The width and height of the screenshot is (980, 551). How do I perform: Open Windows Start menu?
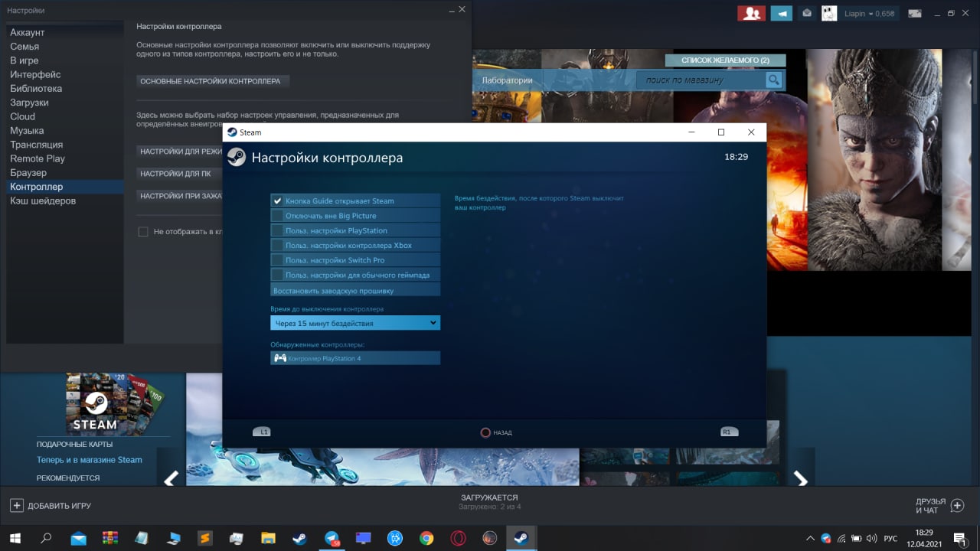[x=15, y=538]
